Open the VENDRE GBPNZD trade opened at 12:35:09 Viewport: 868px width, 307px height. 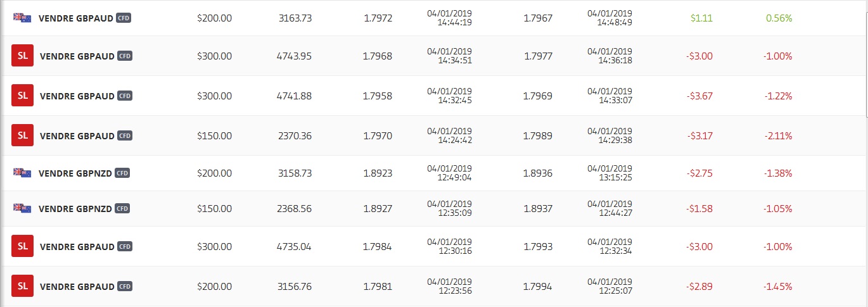[75, 208]
